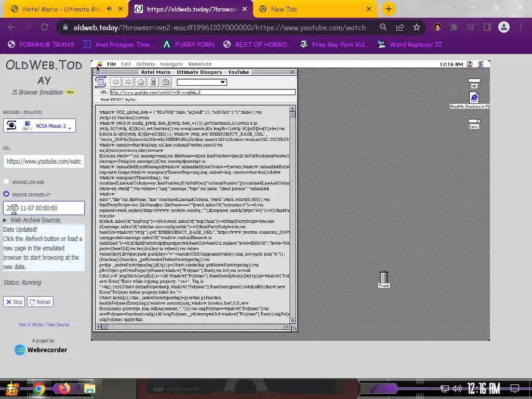Image resolution: width=532 pixels, height=399 pixels.
Task: Click the application switcher icon in Mac menu bar
Action: click(481, 64)
